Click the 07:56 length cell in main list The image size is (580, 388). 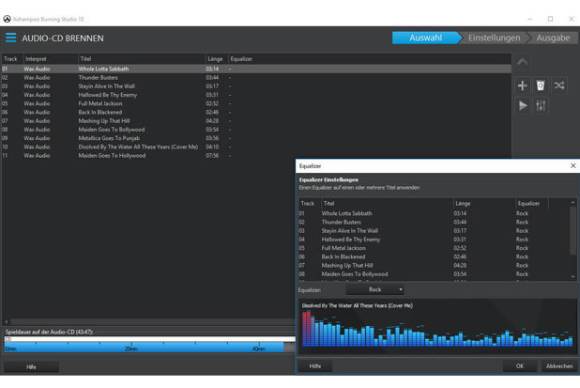212,156
